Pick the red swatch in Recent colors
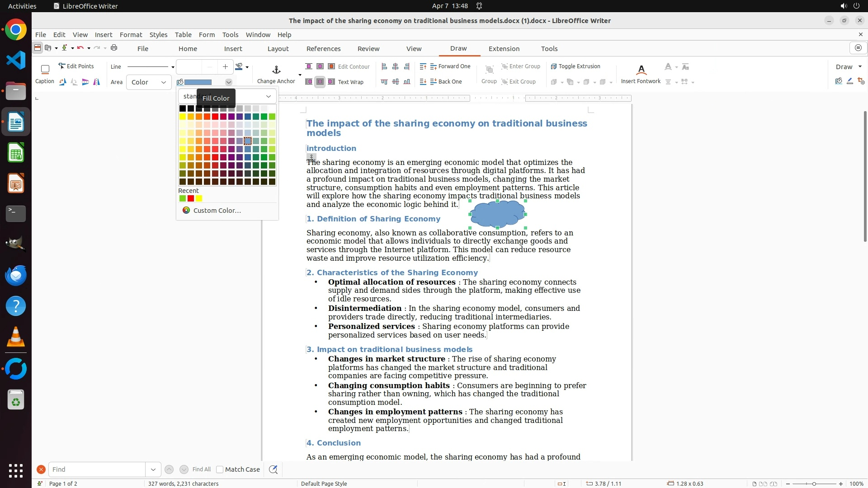Image resolution: width=868 pixels, height=488 pixels. click(191, 199)
